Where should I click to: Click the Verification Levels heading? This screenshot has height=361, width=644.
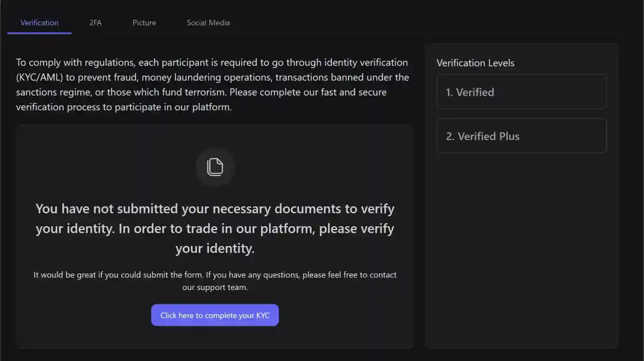click(x=475, y=63)
